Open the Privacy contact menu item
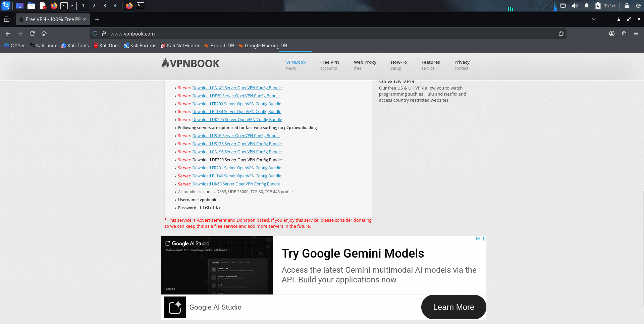Image resolution: width=644 pixels, height=324 pixels. click(x=462, y=65)
